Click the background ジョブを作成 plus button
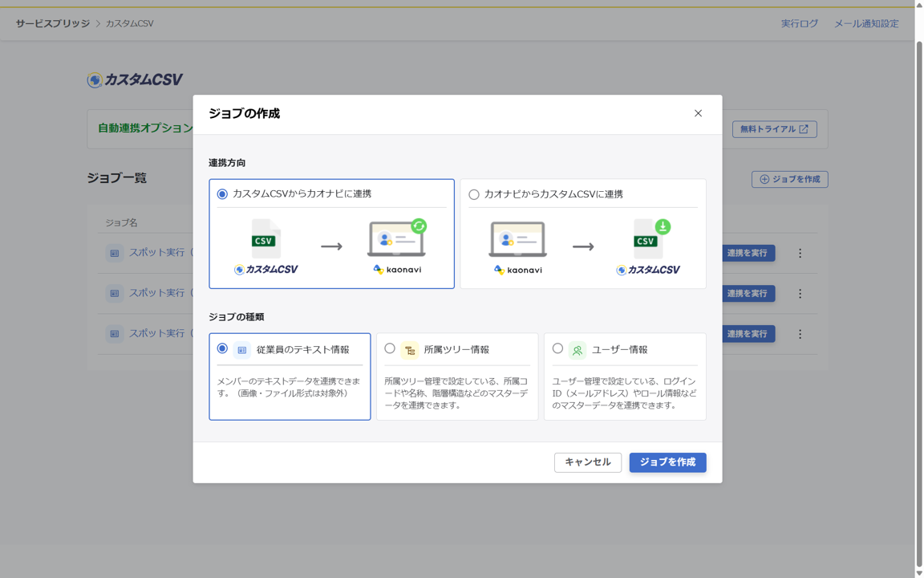 click(789, 179)
